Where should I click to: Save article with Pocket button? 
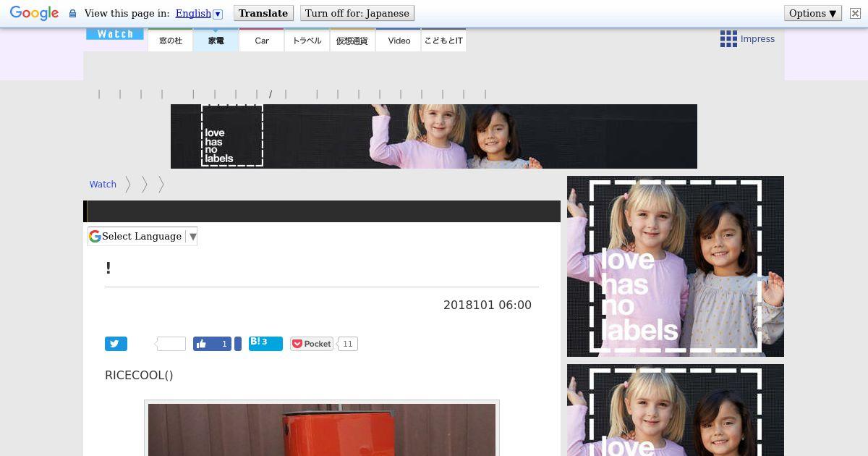(312, 344)
